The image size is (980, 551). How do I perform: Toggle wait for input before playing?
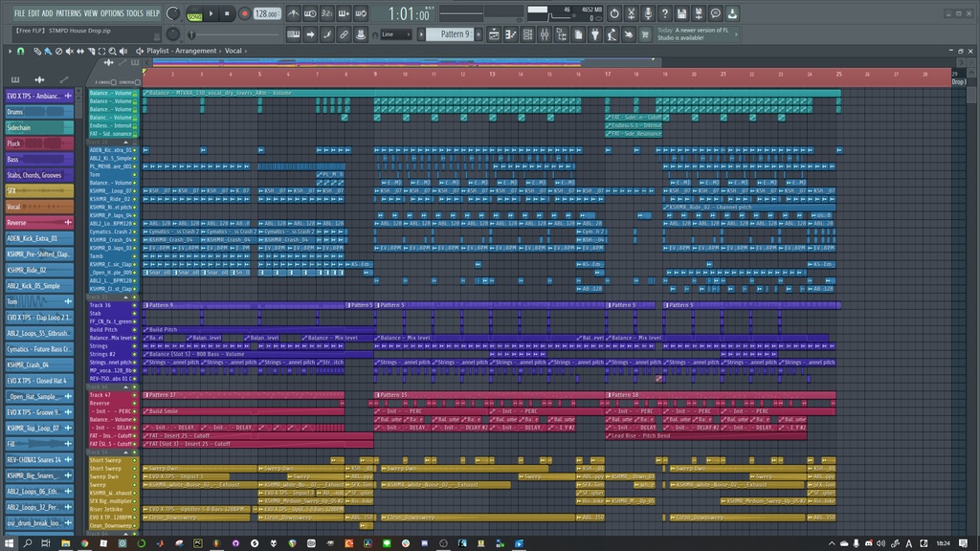pyautogui.click(x=310, y=13)
